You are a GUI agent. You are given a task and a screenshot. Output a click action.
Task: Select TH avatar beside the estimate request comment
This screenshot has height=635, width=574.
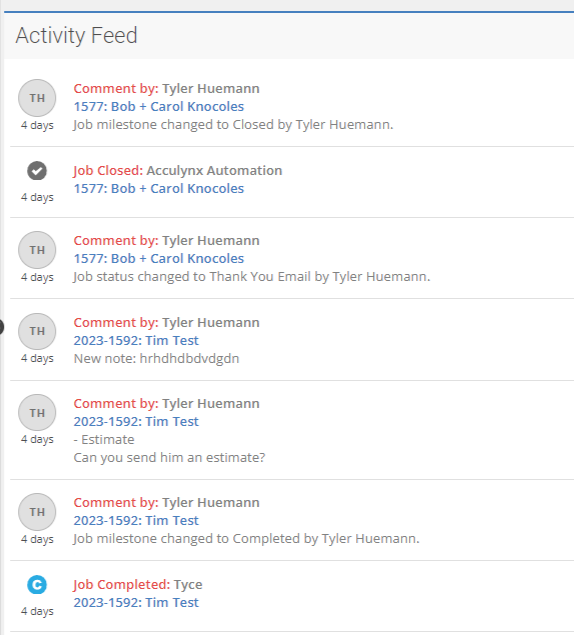pyautogui.click(x=37, y=412)
